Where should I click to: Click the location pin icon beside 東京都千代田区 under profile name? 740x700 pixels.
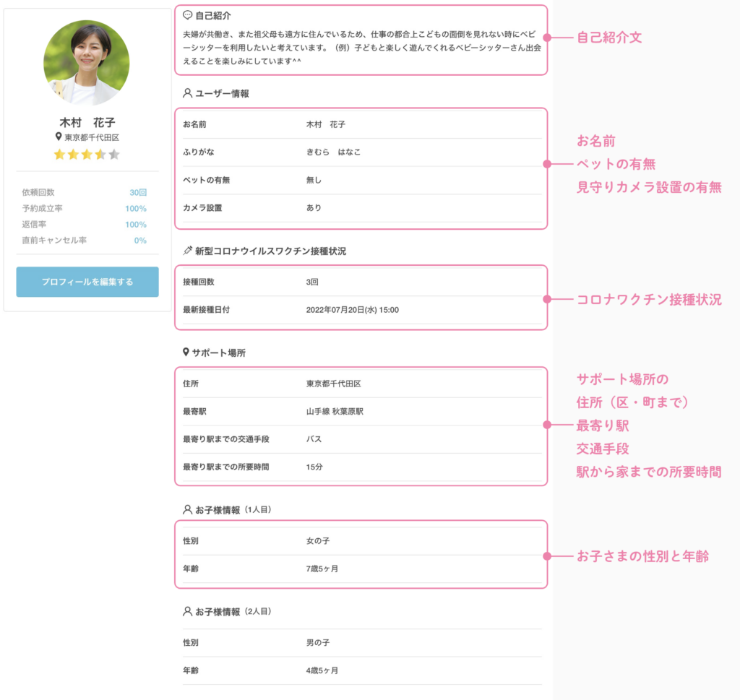[59, 137]
